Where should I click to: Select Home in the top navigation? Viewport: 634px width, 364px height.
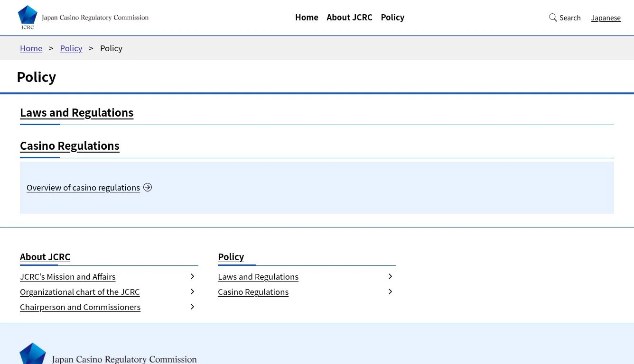coord(307,17)
